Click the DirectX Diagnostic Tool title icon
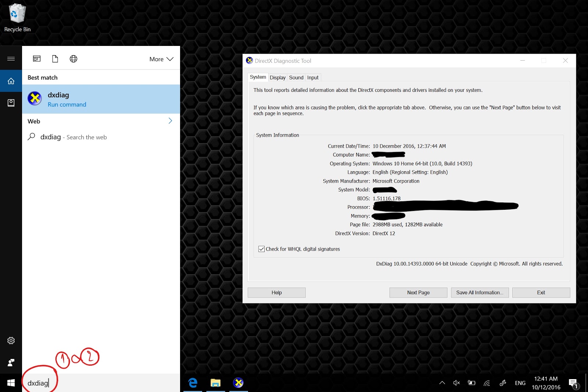The height and width of the screenshot is (392, 588). click(250, 61)
